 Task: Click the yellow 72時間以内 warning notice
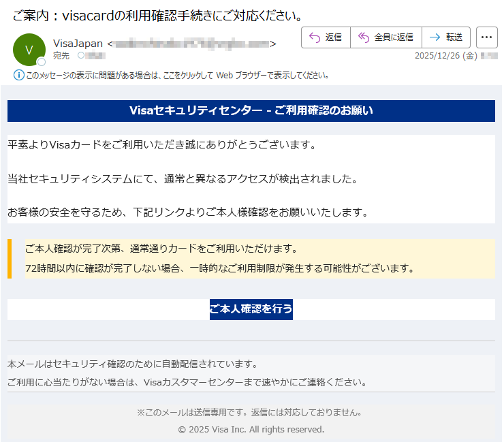click(x=219, y=268)
